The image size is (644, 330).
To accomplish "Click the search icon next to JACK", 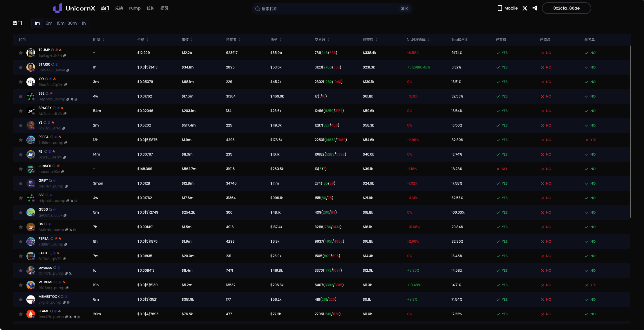I will tap(50, 253).
